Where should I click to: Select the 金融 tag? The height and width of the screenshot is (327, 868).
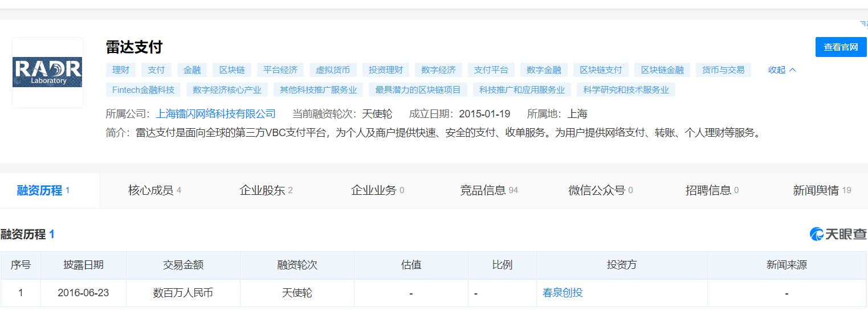(x=192, y=70)
